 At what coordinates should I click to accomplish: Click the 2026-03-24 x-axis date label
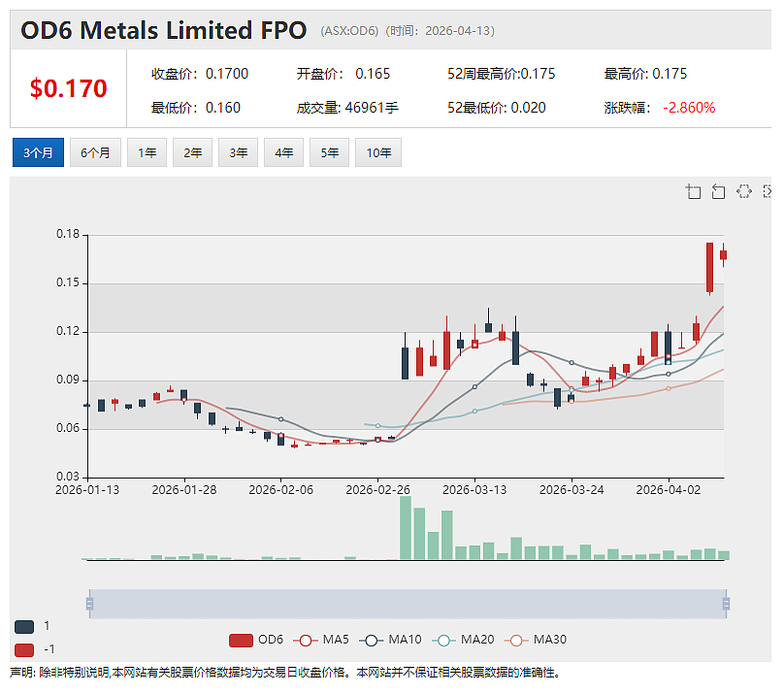pos(572,490)
